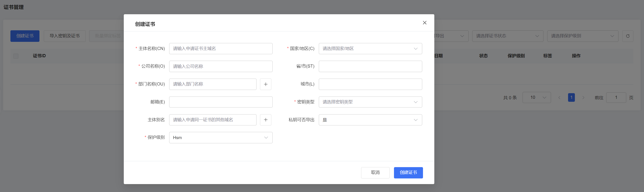This screenshot has height=192, width=644.
Task: Open the page size 10 dropdown
Action: coord(537,97)
